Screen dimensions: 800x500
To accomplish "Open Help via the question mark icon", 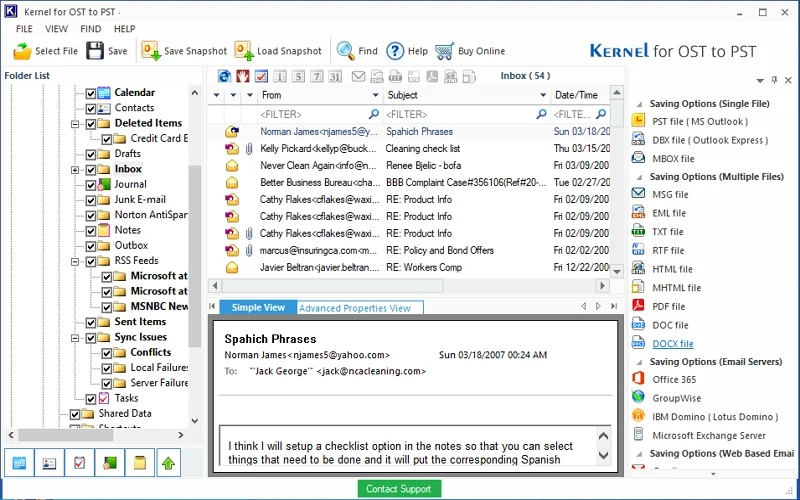I will point(395,51).
